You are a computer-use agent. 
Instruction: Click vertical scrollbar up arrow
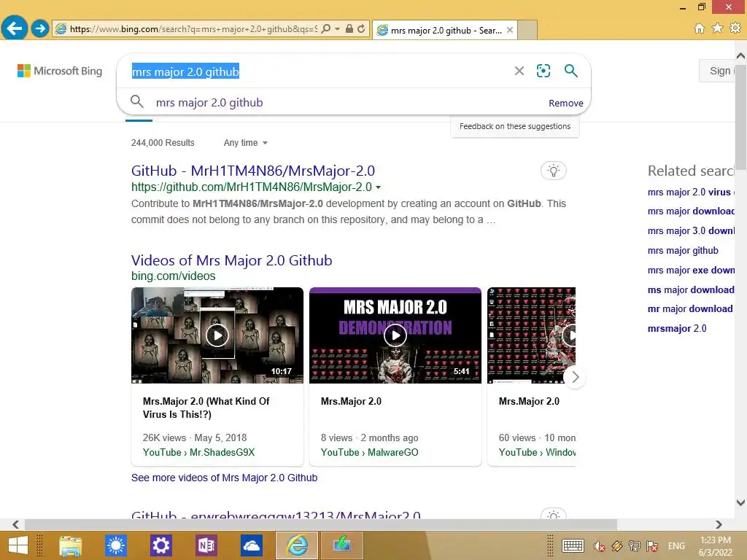pos(741,56)
